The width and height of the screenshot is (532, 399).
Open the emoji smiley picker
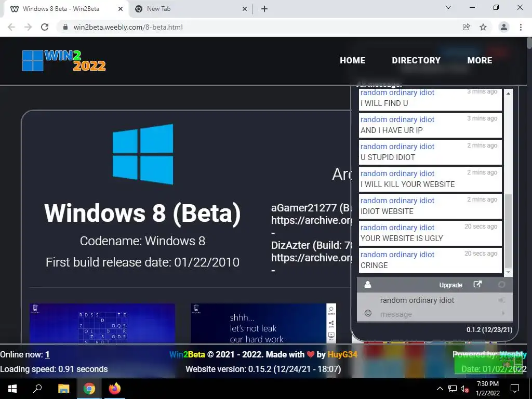pyautogui.click(x=368, y=313)
